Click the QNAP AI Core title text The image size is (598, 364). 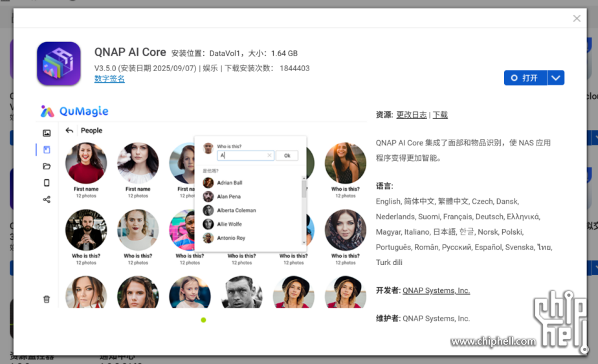(x=130, y=52)
